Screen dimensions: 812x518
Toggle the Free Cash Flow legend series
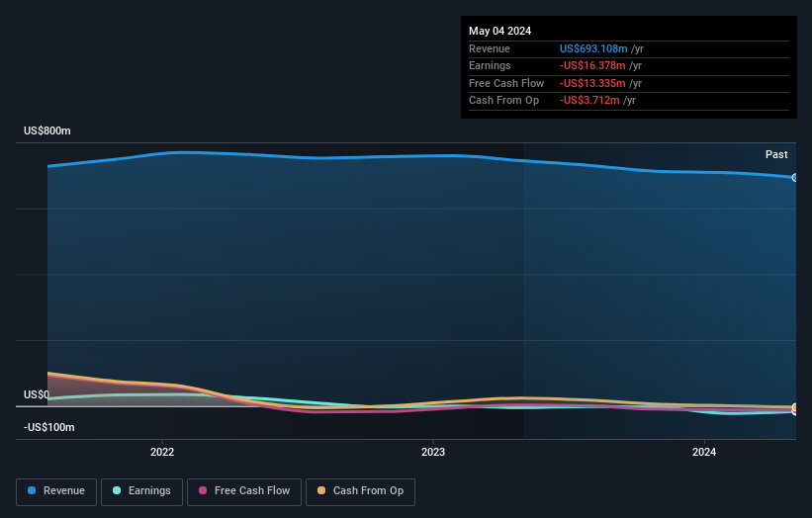coord(244,491)
